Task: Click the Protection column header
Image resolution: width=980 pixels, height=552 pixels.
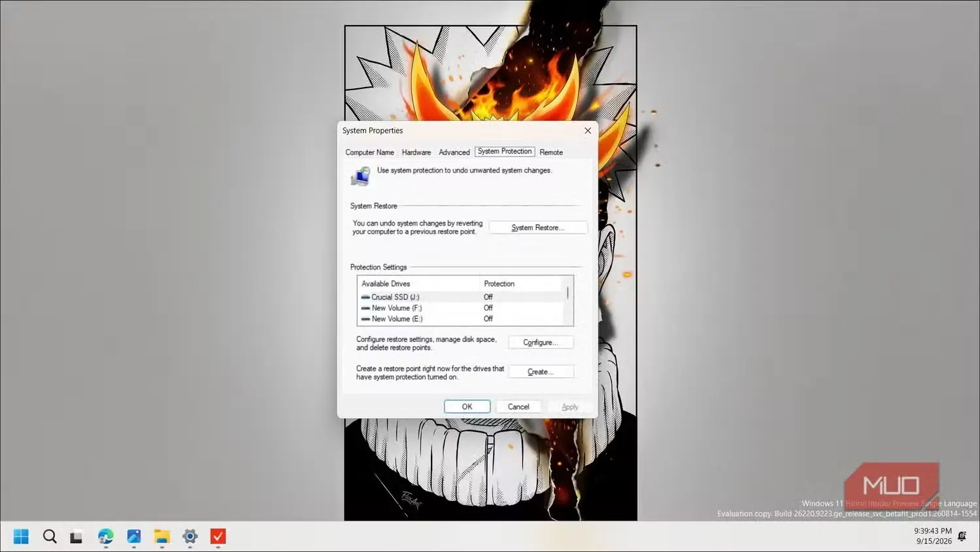Action: pos(522,284)
